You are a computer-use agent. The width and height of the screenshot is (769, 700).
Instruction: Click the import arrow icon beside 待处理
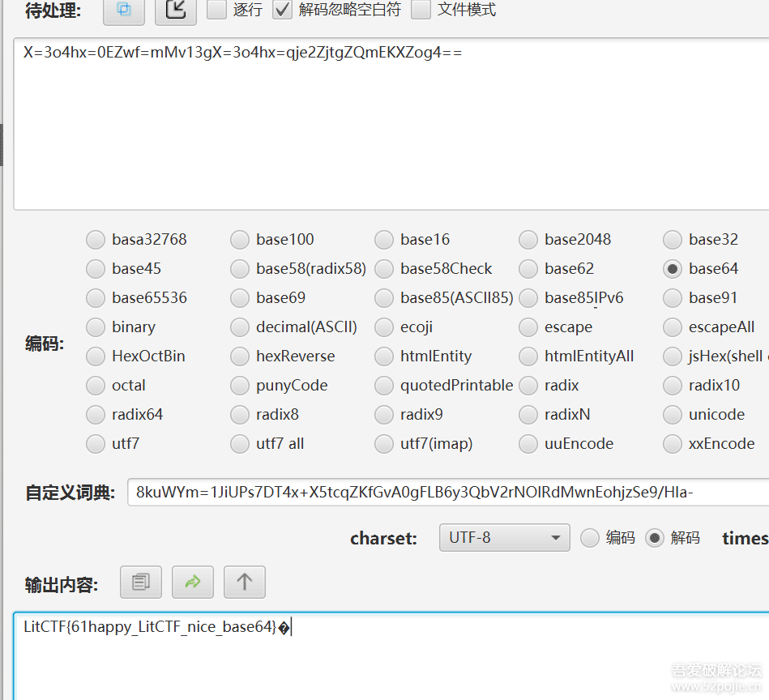[x=176, y=10]
